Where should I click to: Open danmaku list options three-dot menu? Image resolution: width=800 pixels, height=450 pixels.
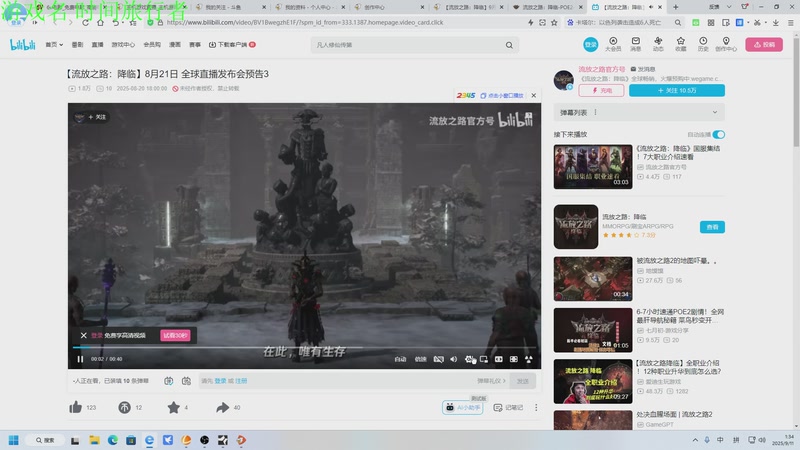(595, 112)
